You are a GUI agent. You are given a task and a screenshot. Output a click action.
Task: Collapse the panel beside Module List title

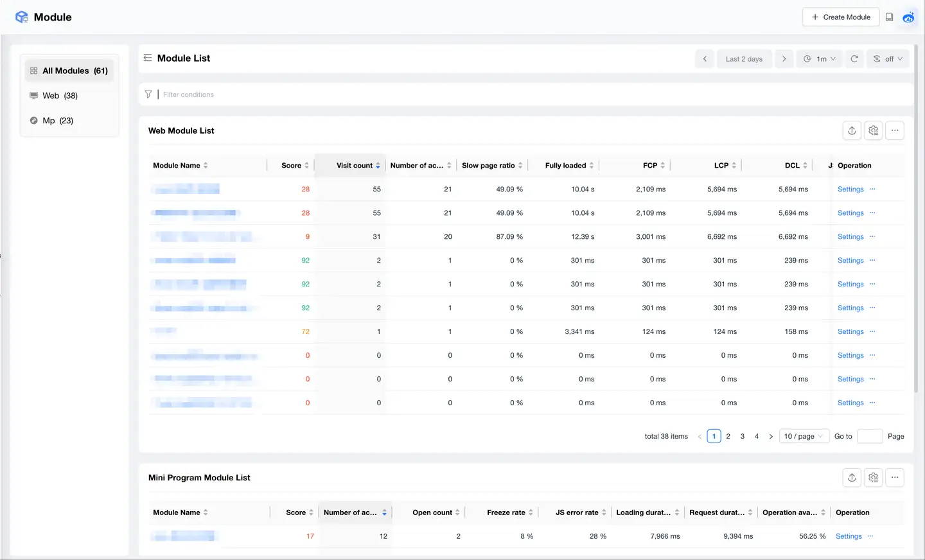point(148,58)
